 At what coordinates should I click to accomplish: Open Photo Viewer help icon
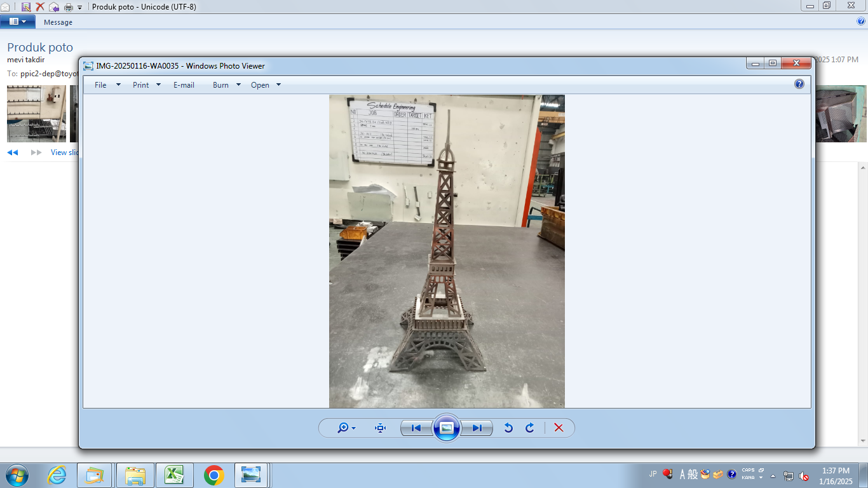pos(799,84)
